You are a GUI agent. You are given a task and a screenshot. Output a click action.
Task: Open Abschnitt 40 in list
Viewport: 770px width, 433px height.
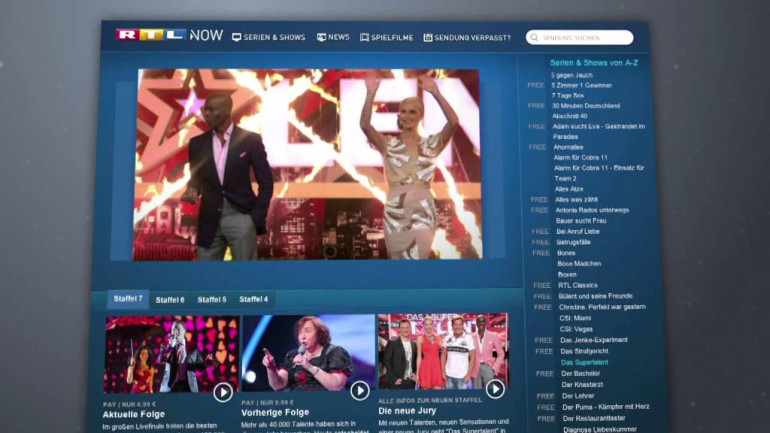tap(570, 116)
